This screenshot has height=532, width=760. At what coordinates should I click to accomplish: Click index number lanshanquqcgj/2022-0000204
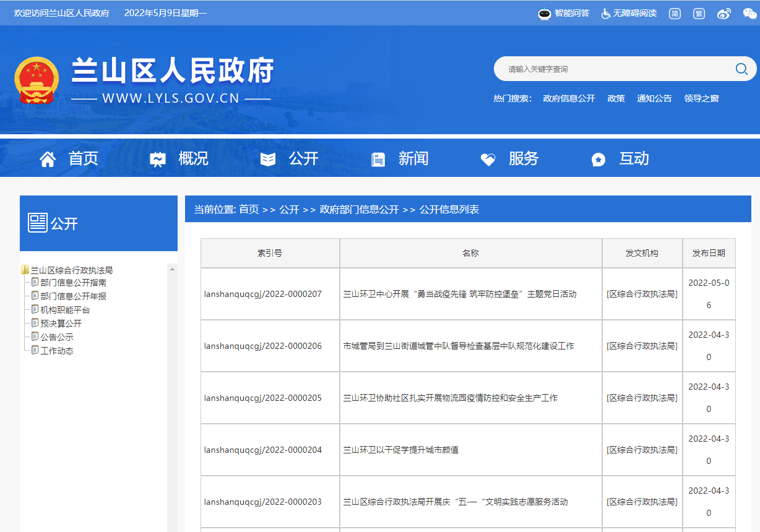pos(263,450)
